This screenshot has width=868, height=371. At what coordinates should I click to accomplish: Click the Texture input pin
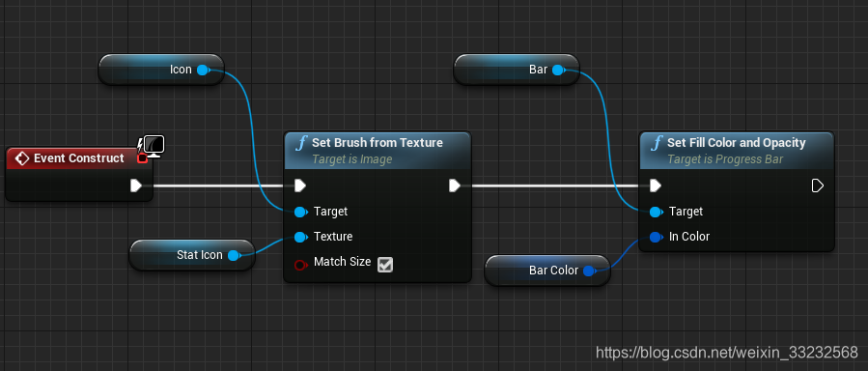point(300,237)
